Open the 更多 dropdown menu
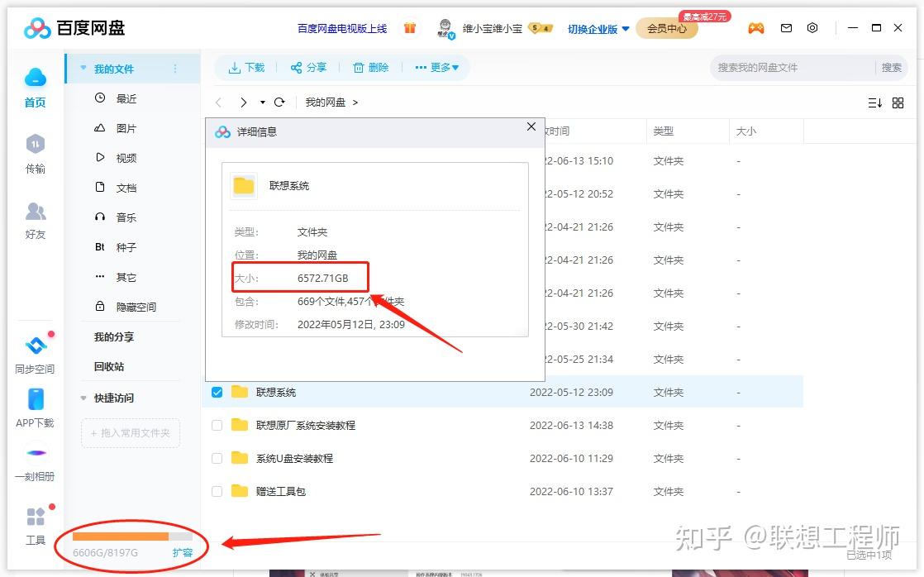The image size is (924, 577). tap(436, 67)
